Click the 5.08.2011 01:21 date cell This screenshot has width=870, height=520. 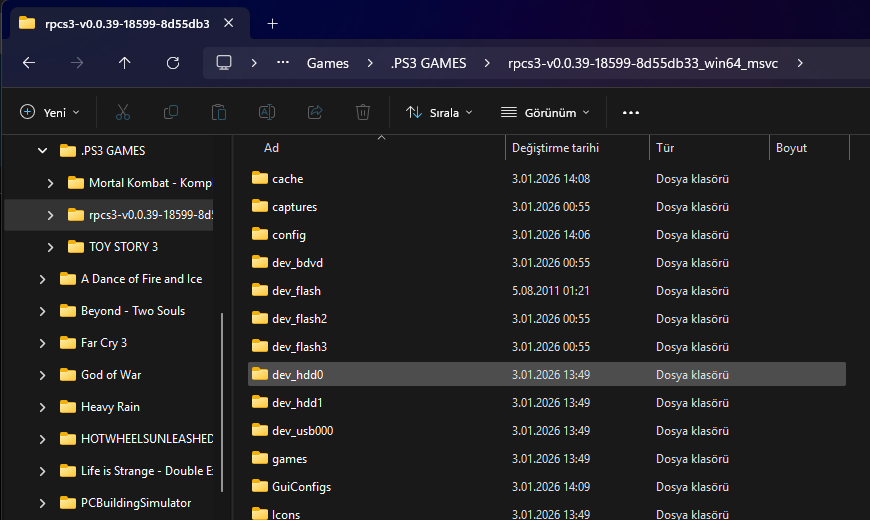[550, 291]
